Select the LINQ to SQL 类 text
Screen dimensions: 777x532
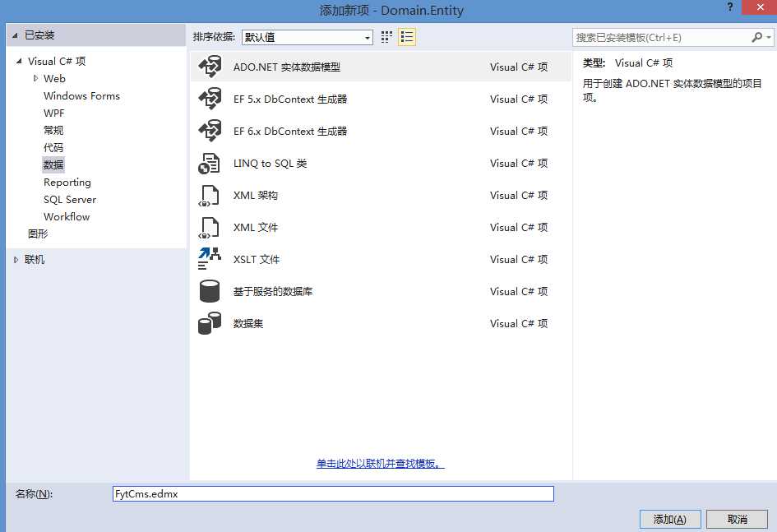[x=270, y=164]
